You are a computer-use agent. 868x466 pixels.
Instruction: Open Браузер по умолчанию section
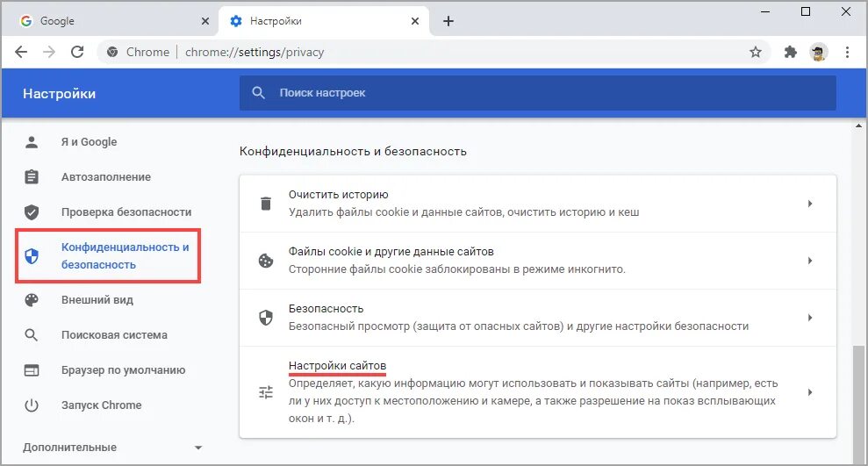pos(124,370)
